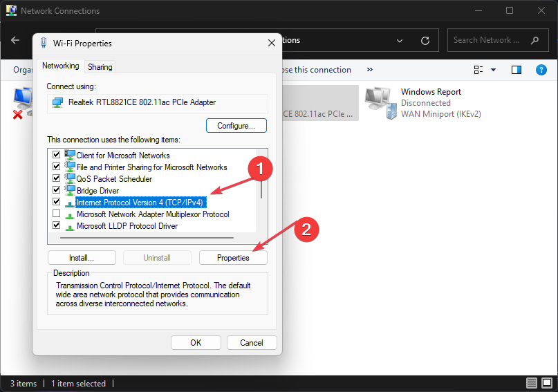This screenshot has width=558, height=392.
Task: Select Internet Protocol Version 4 (TCP/IPv4)
Action: (x=140, y=203)
